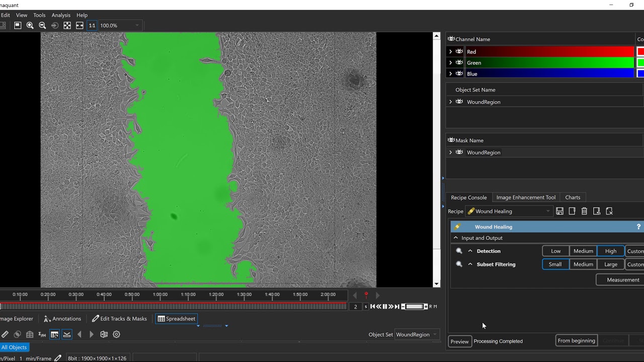
Task: Open the Analysis menu
Action: point(61,15)
